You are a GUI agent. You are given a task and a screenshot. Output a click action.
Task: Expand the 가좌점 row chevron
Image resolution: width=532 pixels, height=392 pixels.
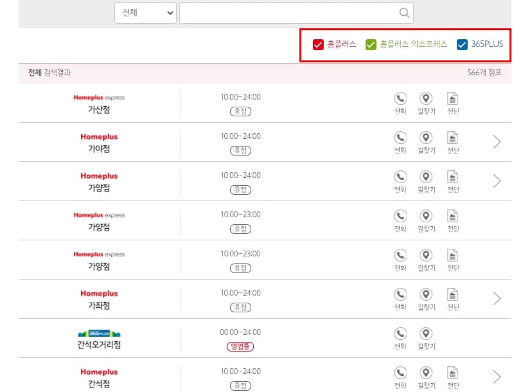point(497,299)
